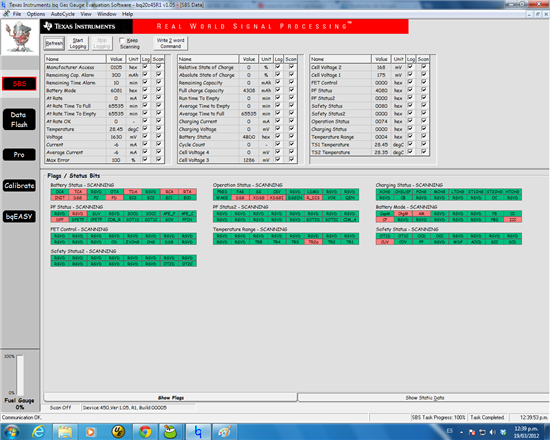Click the Communication OK status message

[x=22, y=417]
